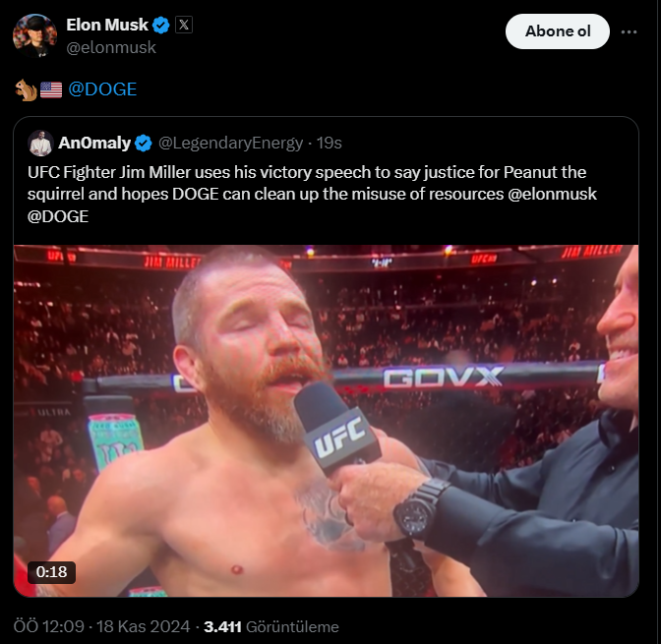Click the blue verified badge beside Elon Musk
The width and height of the screenshot is (661, 644).
pyautogui.click(x=162, y=26)
